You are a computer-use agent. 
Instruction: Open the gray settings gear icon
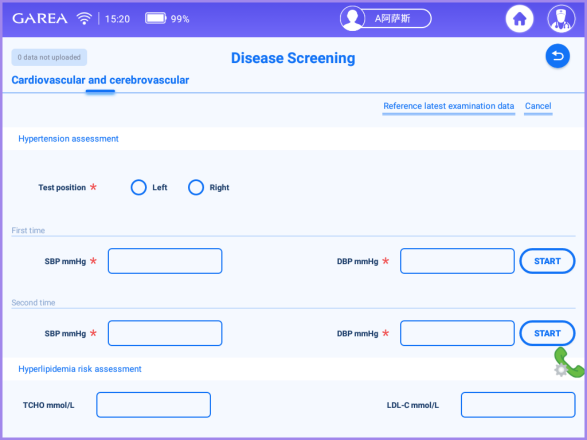[560, 370]
